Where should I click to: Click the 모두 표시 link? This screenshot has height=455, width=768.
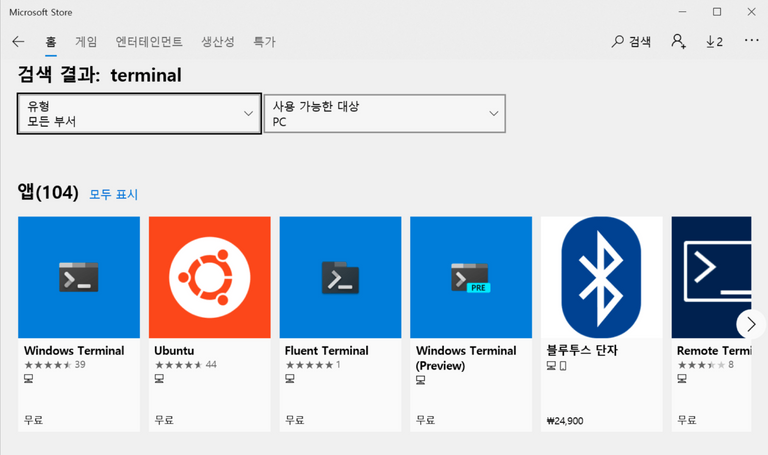click(114, 194)
